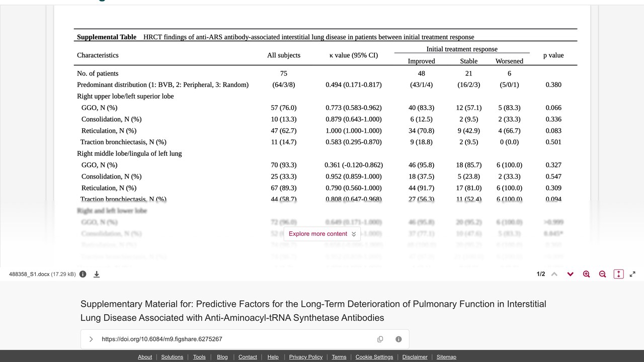Go to the next page with down arrow
Image resolution: width=644 pixels, height=362 pixels.
[570, 274]
